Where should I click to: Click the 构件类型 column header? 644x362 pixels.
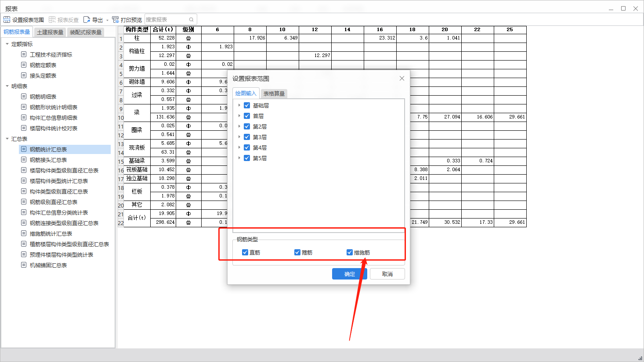click(x=137, y=29)
